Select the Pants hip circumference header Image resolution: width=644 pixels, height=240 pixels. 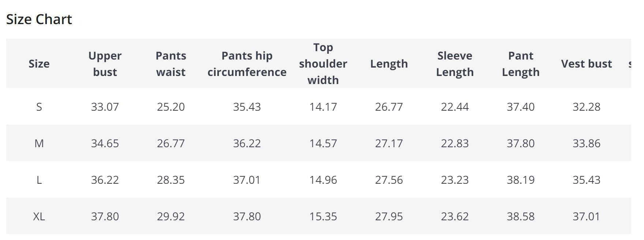click(247, 64)
